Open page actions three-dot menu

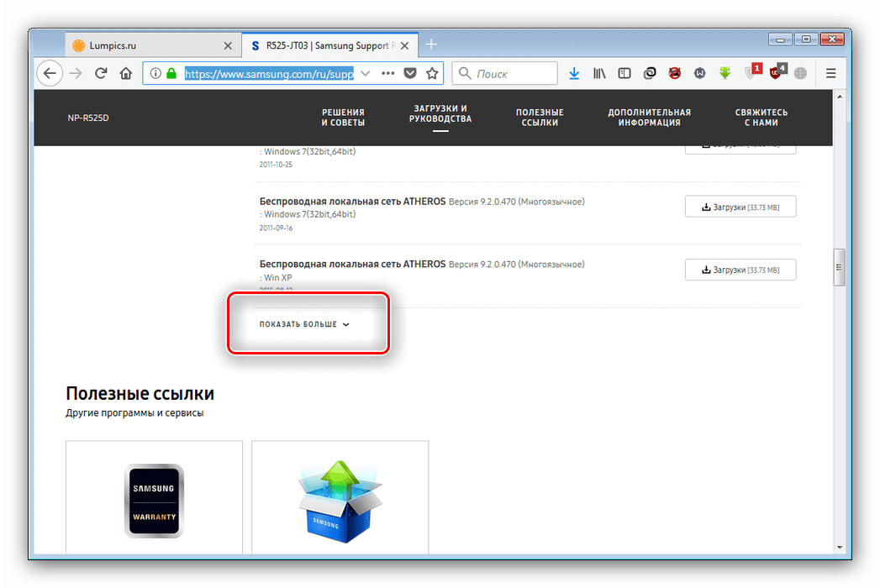click(x=387, y=74)
